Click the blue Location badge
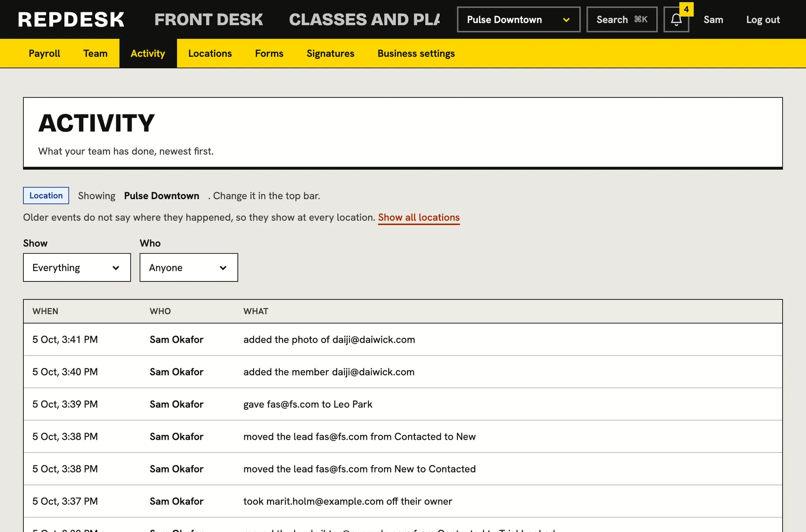 pos(46,196)
